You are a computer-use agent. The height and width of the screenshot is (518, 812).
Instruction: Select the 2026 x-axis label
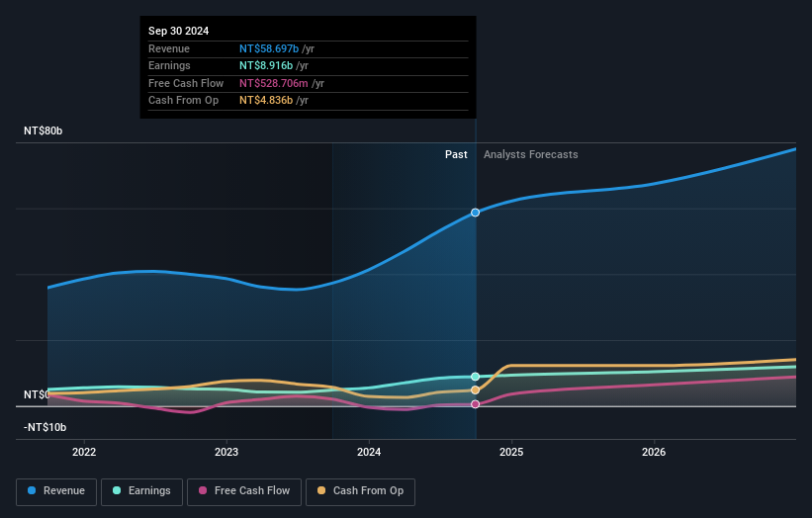coord(654,452)
